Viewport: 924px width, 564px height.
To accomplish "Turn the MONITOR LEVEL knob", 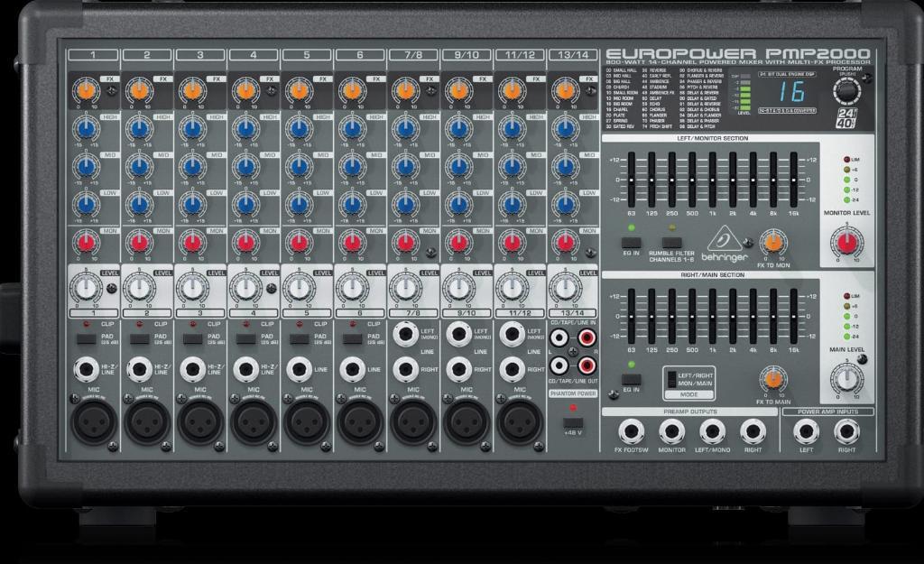I will point(846,242).
